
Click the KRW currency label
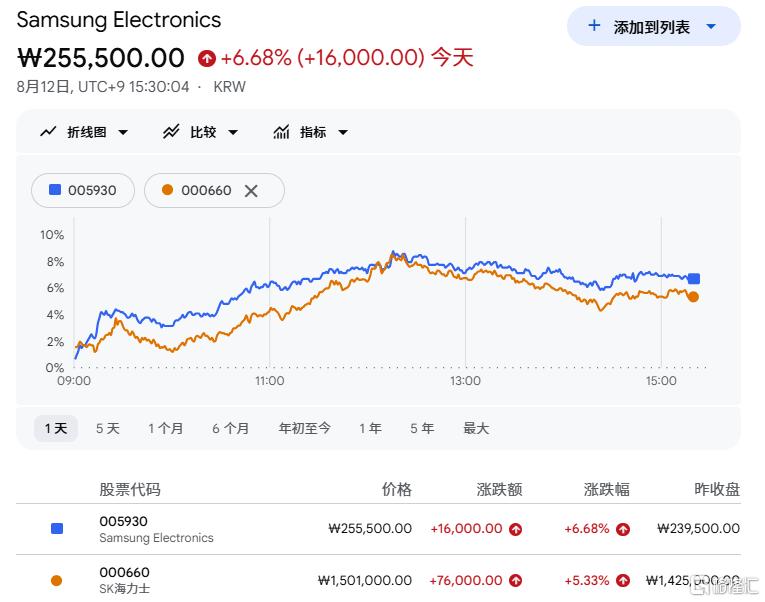pyautogui.click(x=229, y=87)
